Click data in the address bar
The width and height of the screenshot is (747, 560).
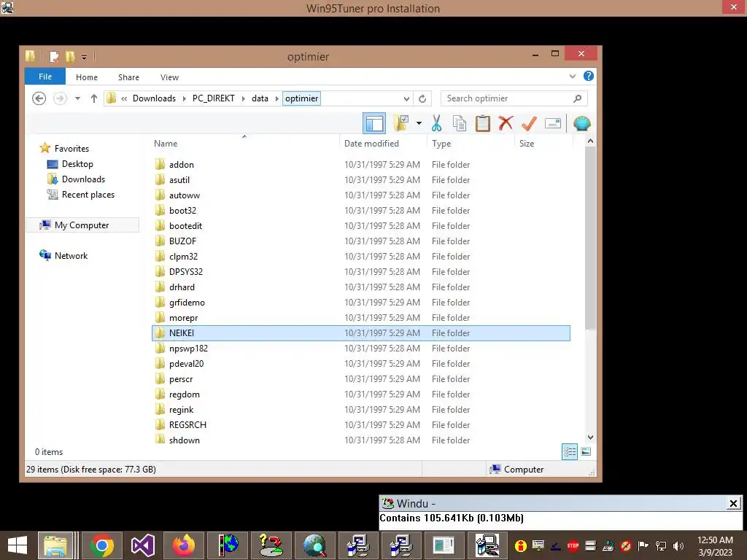pos(260,98)
